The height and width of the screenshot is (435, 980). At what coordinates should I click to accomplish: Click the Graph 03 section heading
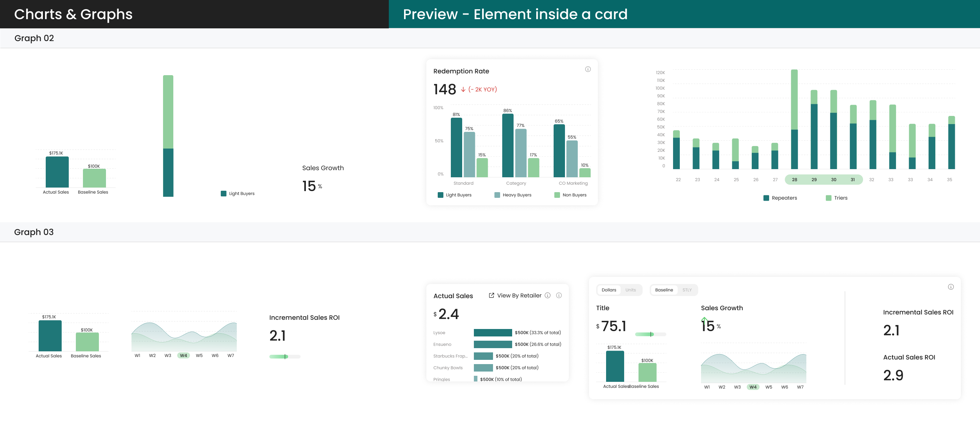(34, 232)
